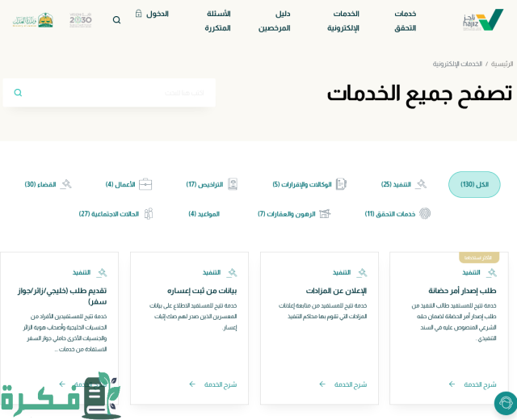Click title تقديم طلب (خليجي/زائر/جواز سفر)
The width and height of the screenshot is (517, 420).
62,296
